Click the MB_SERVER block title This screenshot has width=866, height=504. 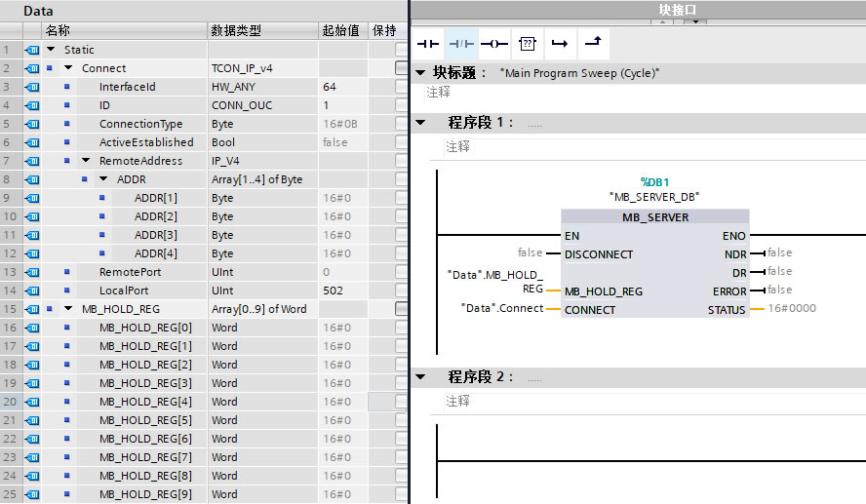point(655,217)
